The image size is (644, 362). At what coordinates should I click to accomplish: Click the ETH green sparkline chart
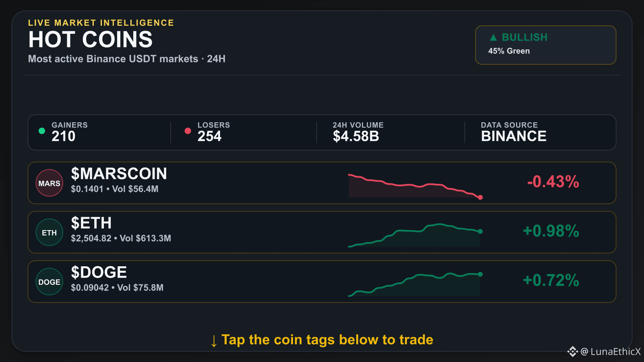pyautogui.click(x=415, y=235)
